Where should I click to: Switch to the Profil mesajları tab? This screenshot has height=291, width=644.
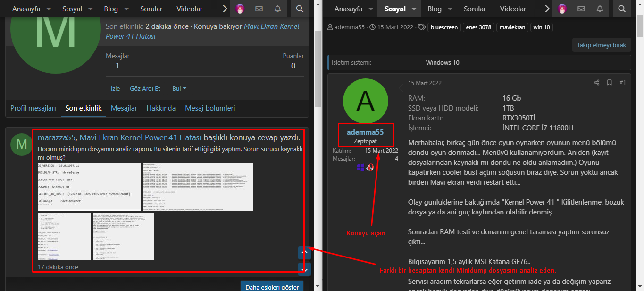click(x=33, y=108)
